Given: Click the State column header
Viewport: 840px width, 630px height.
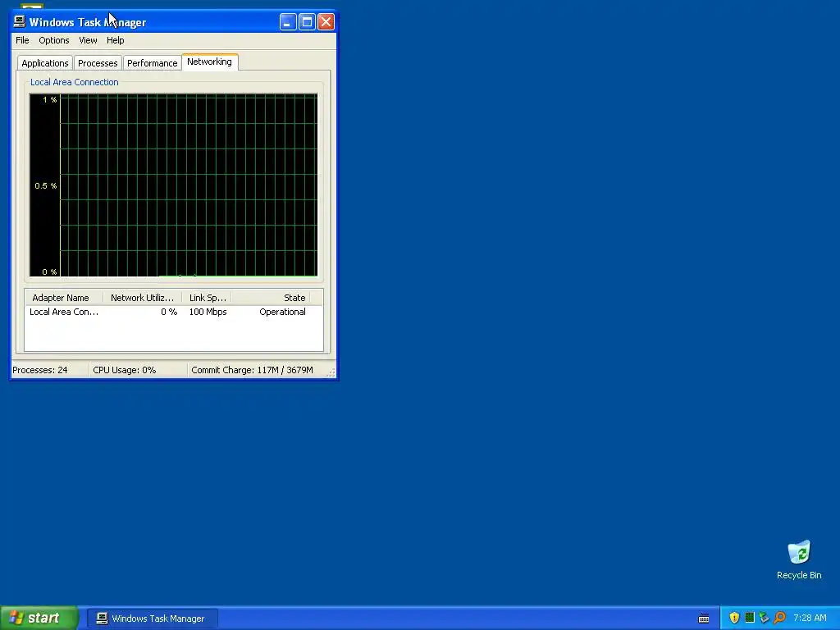Looking at the screenshot, I should click(271, 297).
